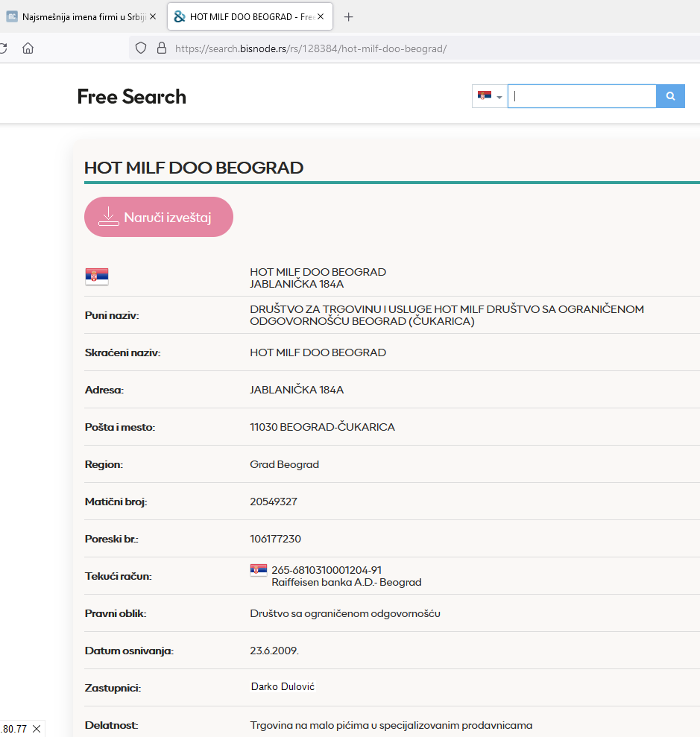The height and width of the screenshot is (737, 700).
Task: Click the flag icon next to bank account
Action: click(258, 570)
